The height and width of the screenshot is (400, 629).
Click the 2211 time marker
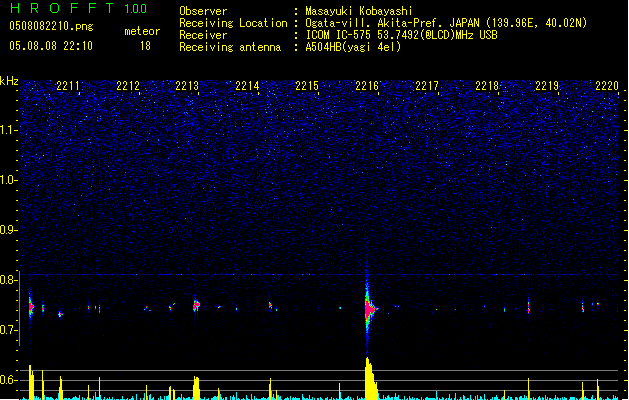[68, 87]
